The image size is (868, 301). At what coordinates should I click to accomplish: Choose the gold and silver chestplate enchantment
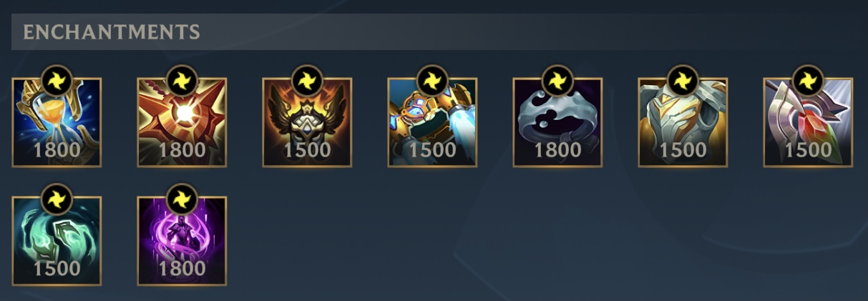coord(683,122)
